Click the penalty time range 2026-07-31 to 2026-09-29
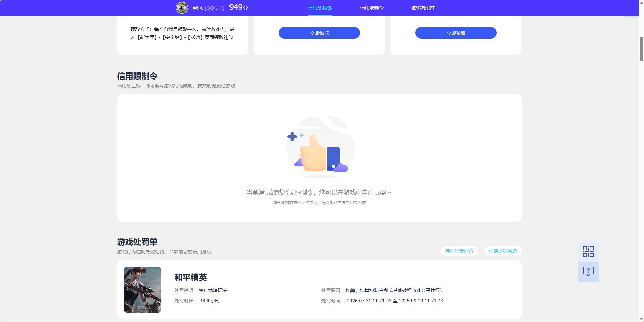The height and width of the screenshot is (322, 644). point(395,301)
